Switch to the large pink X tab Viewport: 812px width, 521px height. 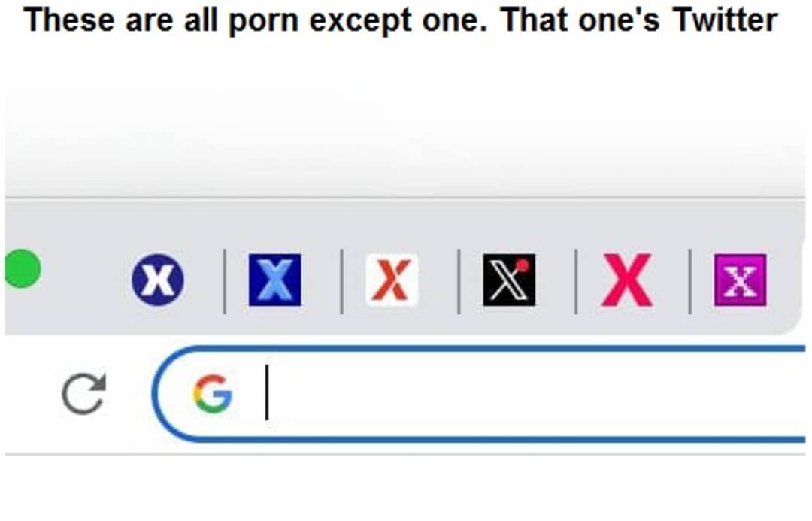coord(626,280)
